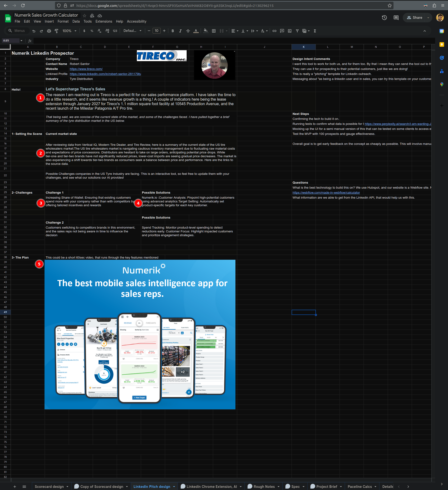448x490 pixels.
Task: Open the webflow made-in-webflow calculator link
Action: pyautogui.click(x=326, y=192)
